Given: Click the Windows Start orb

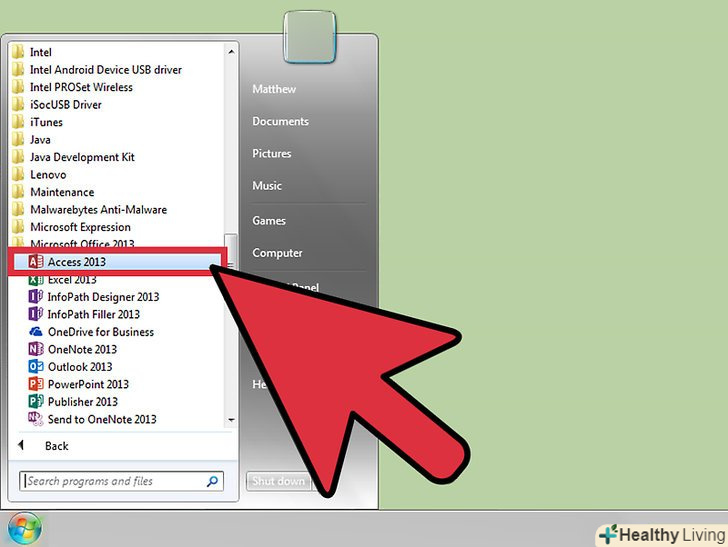Looking at the screenshot, I should click(25, 529).
